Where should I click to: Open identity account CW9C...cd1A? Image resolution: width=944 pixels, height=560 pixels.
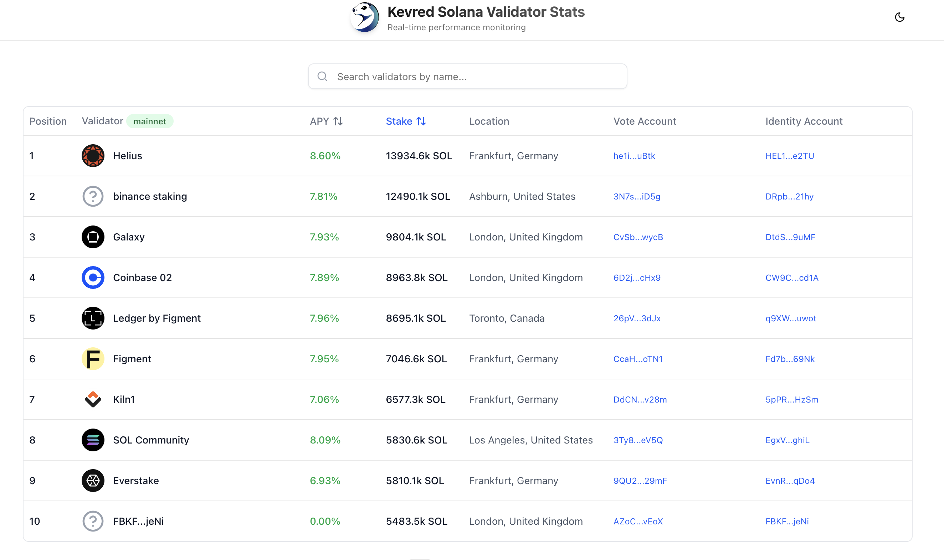point(792,278)
